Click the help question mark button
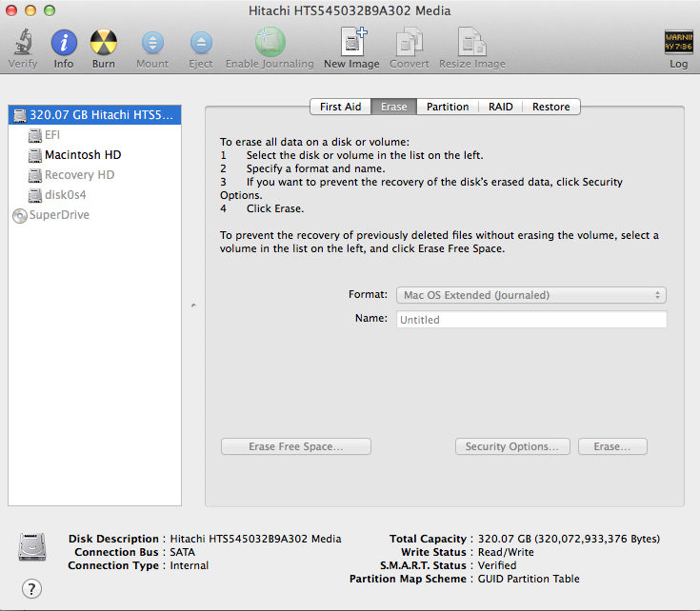Viewport: 700px width, 611px height. coord(31,589)
